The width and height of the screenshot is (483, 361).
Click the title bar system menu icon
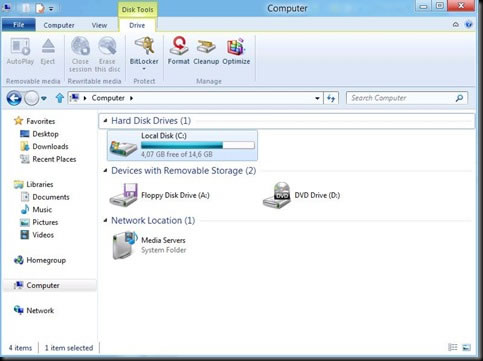pos(6,8)
